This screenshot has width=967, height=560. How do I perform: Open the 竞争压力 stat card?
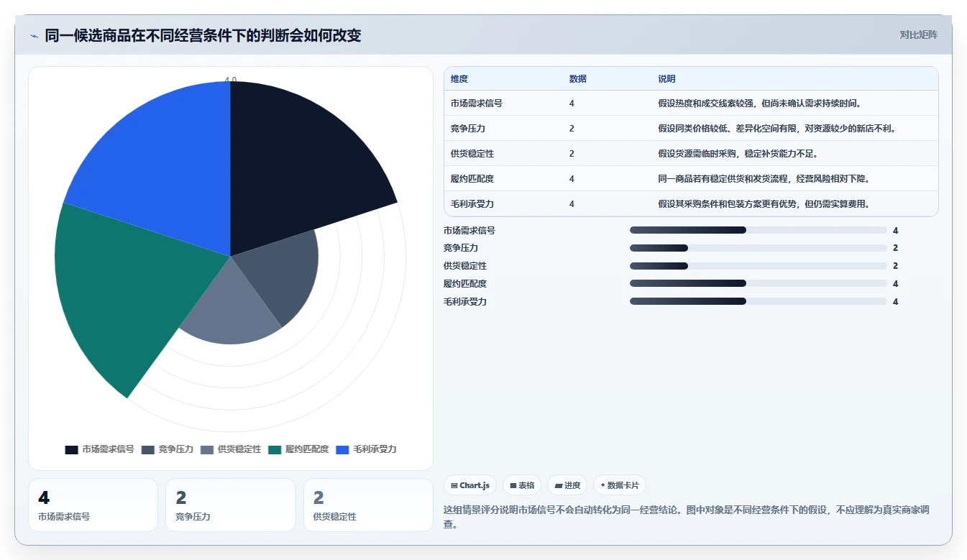click(x=231, y=505)
